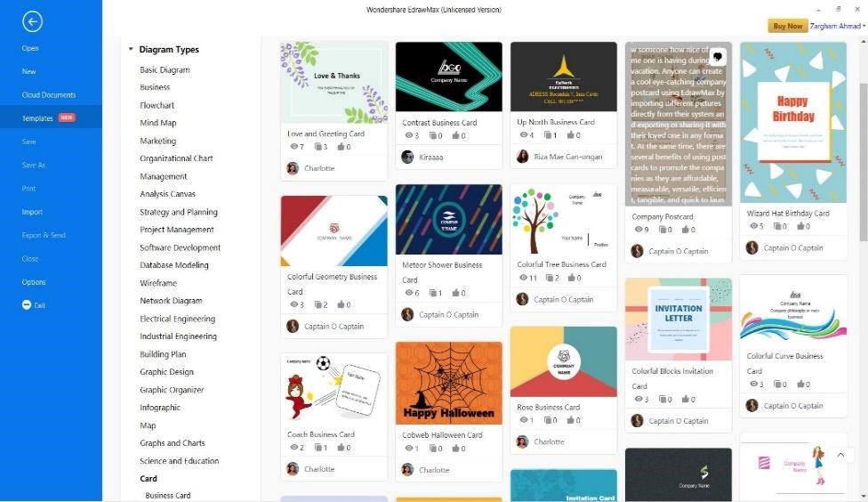Click the copy count icon on Up North Business Card
Screen dimensions: 868x502
pyautogui.click(x=547, y=135)
